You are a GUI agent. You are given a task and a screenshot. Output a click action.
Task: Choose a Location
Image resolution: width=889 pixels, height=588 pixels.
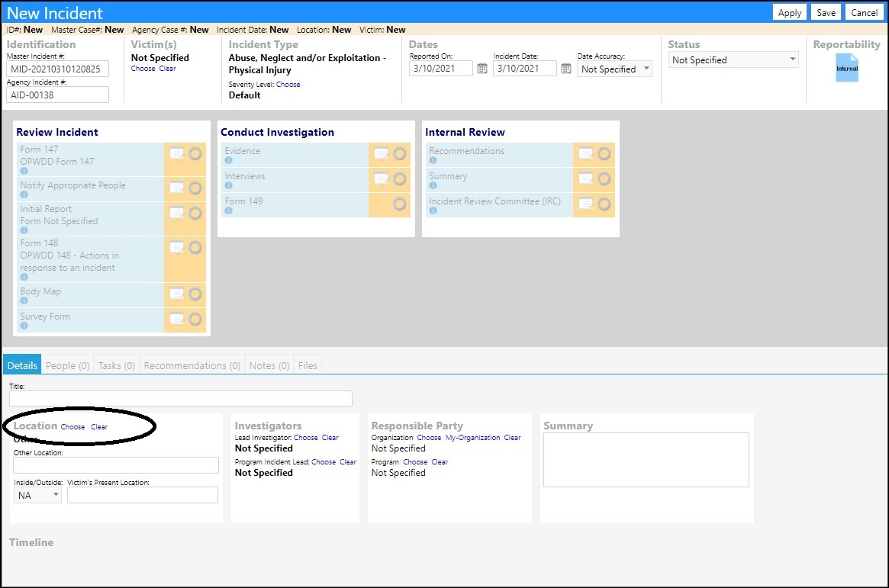[x=72, y=426]
